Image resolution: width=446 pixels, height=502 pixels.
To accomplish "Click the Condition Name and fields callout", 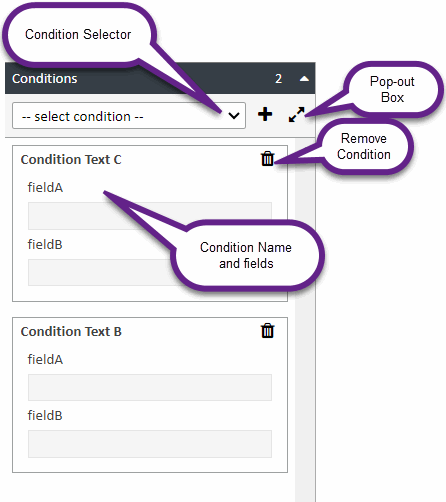I will point(246,255).
